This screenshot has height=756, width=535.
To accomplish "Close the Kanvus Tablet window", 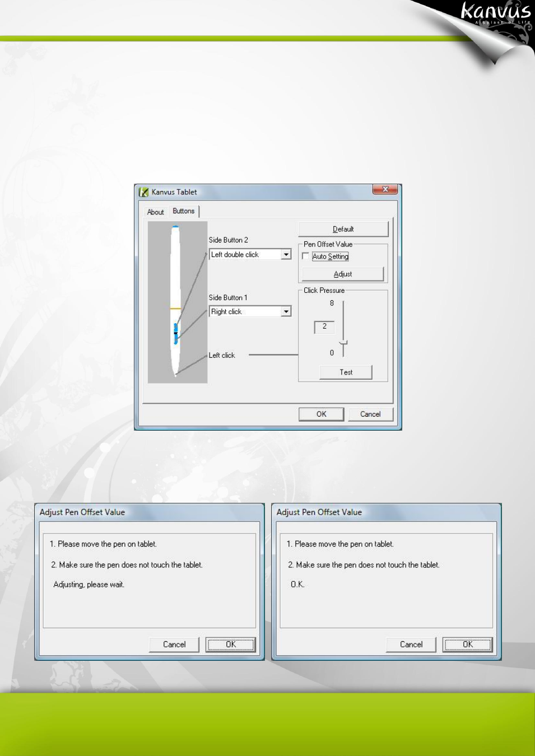I will coord(385,189).
